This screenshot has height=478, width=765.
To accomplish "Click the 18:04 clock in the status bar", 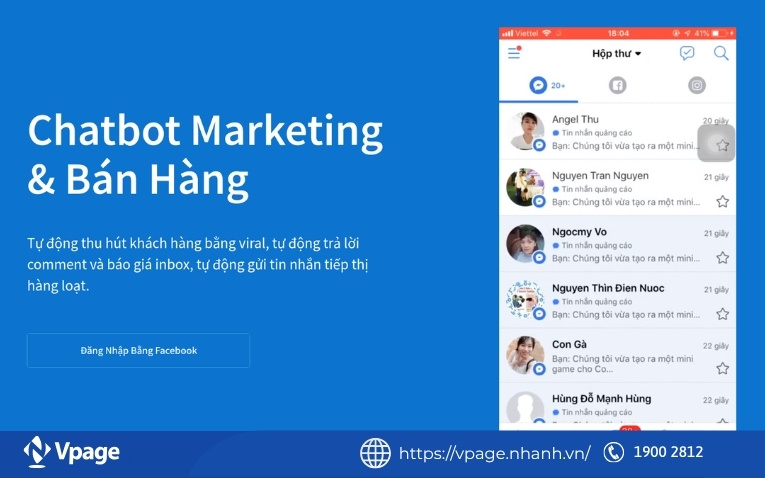I will point(618,33).
